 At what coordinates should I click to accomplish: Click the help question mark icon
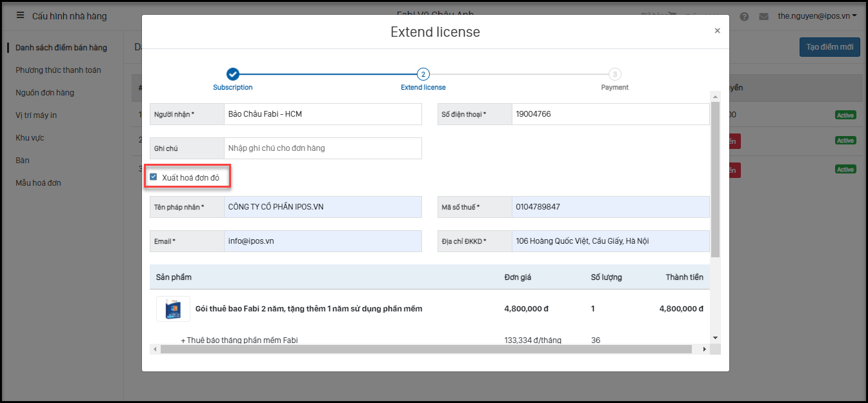(x=744, y=16)
